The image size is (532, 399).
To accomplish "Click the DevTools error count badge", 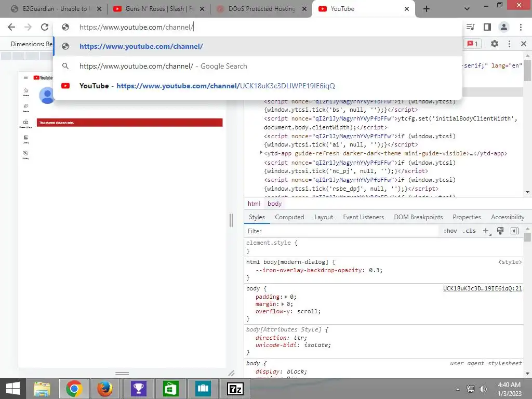I will coord(473,44).
